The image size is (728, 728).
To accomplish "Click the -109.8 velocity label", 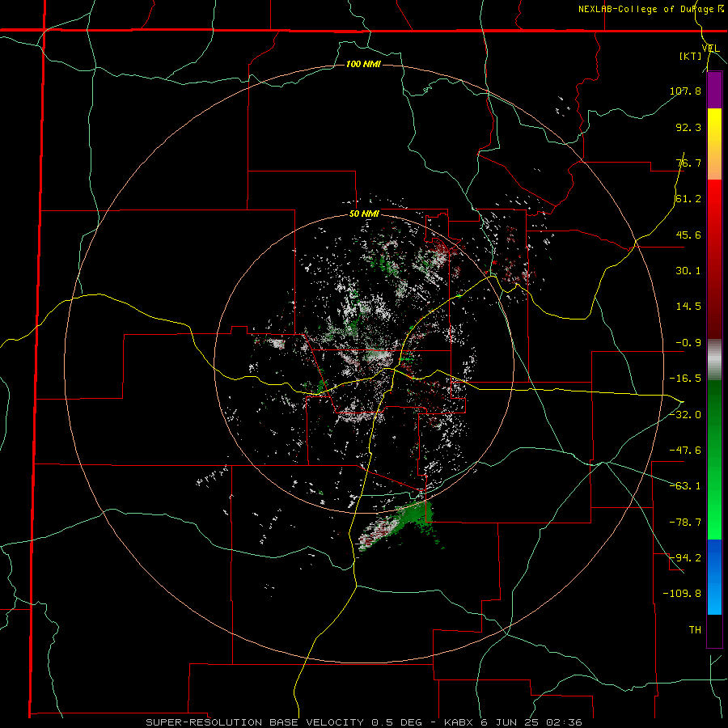I will [x=682, y=594].
